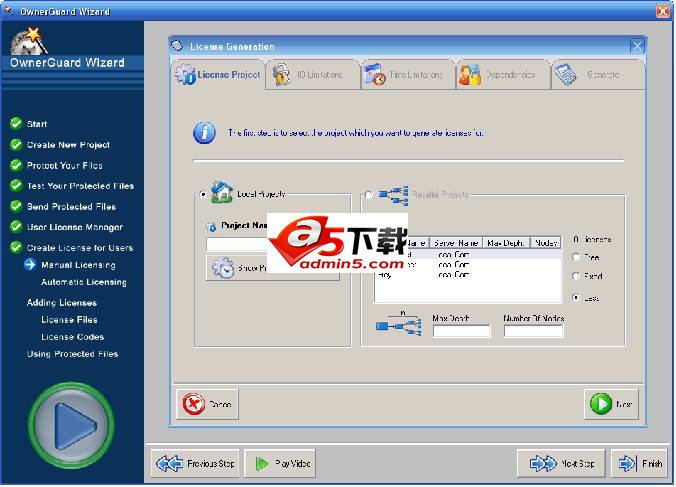676x487 pixels.
Task: Select the Free radio option
Action: click(x=576, y=257)
